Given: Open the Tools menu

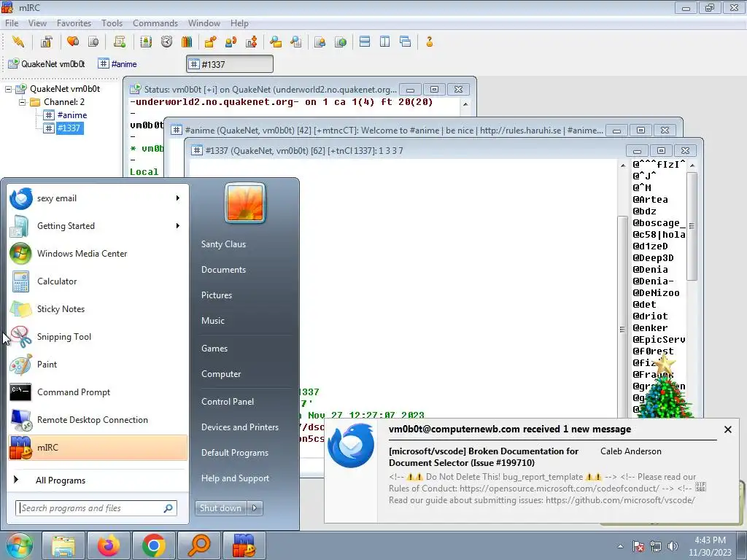Looking at the screenshot, I should (112, 23).
